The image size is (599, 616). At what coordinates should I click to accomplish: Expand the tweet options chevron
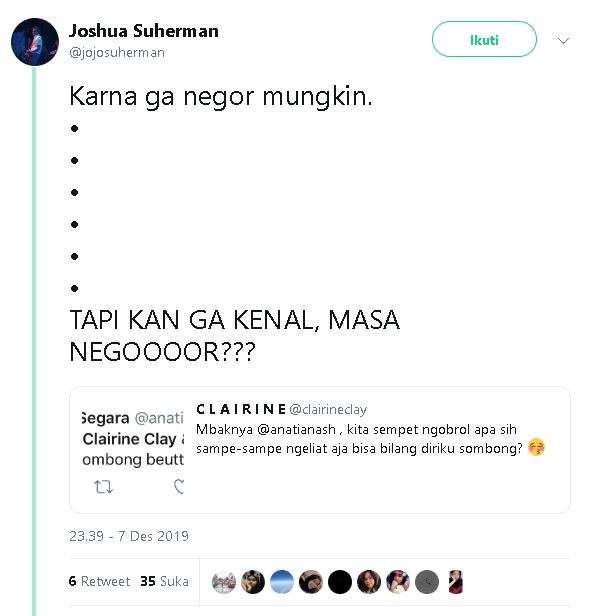point(563,40)
